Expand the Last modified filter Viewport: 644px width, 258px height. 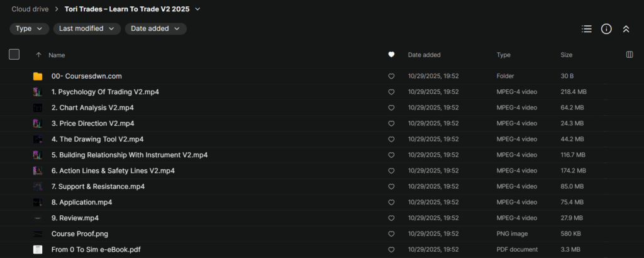tap(87, 28)
